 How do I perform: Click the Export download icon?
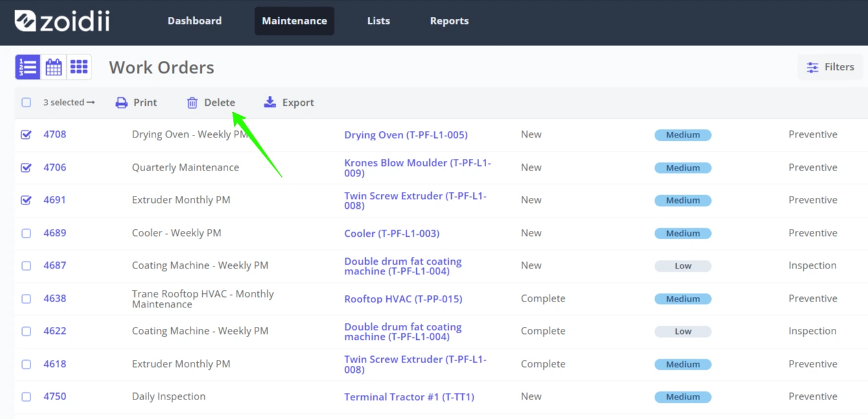[x=270, y=102]
